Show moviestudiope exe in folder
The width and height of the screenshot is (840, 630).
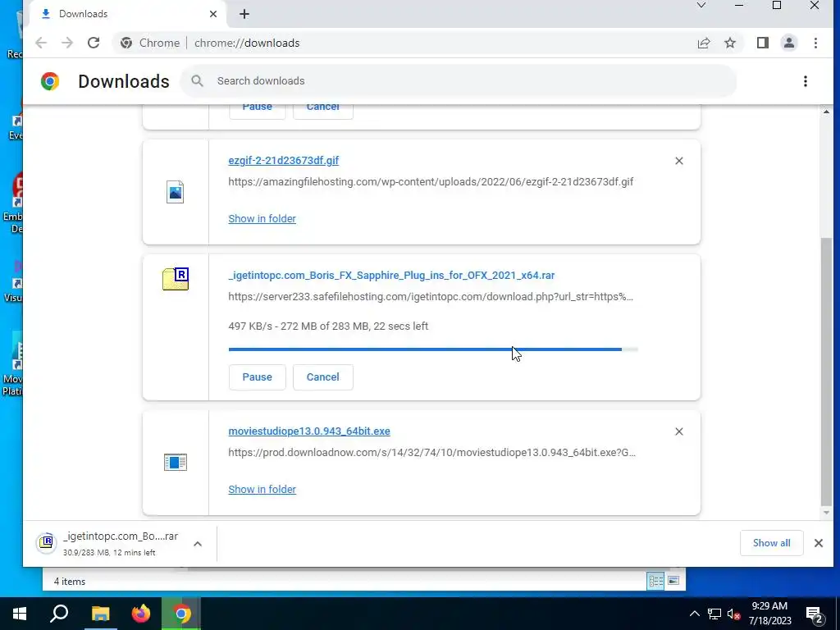point(262,489)
